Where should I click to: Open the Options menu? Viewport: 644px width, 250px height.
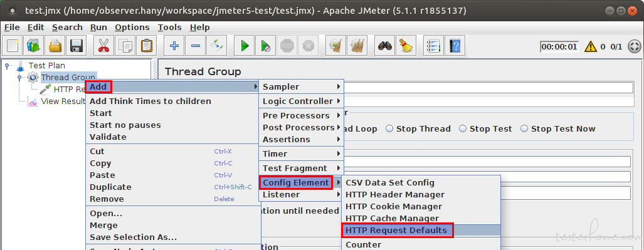(132, 28)
